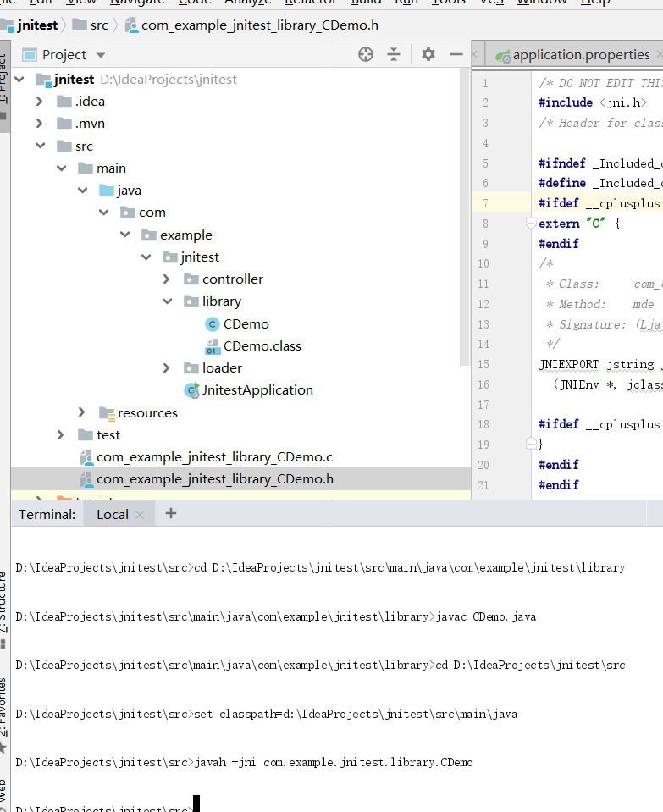Select JnitestApplication in the tree

coord(257,390)
